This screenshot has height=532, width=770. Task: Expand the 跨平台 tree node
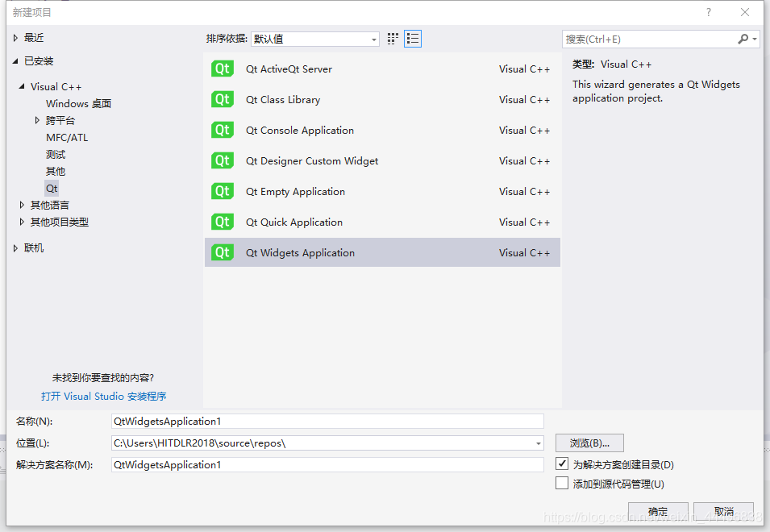(37, 120)
